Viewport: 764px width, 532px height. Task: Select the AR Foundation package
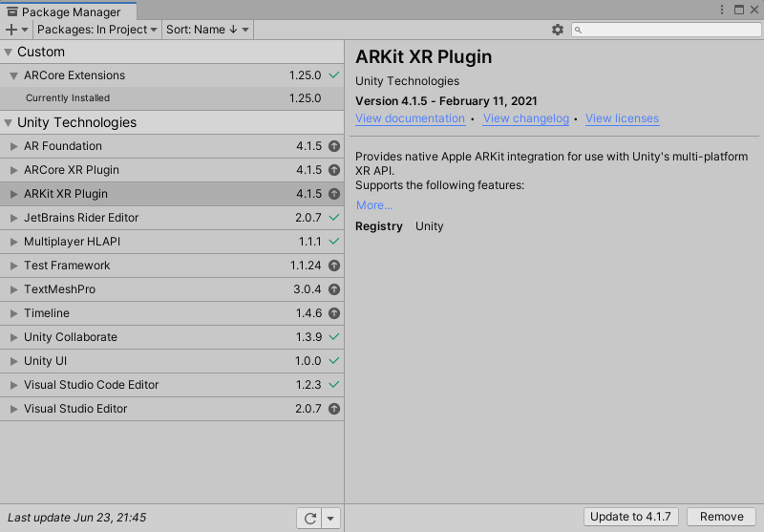point(172,146)
